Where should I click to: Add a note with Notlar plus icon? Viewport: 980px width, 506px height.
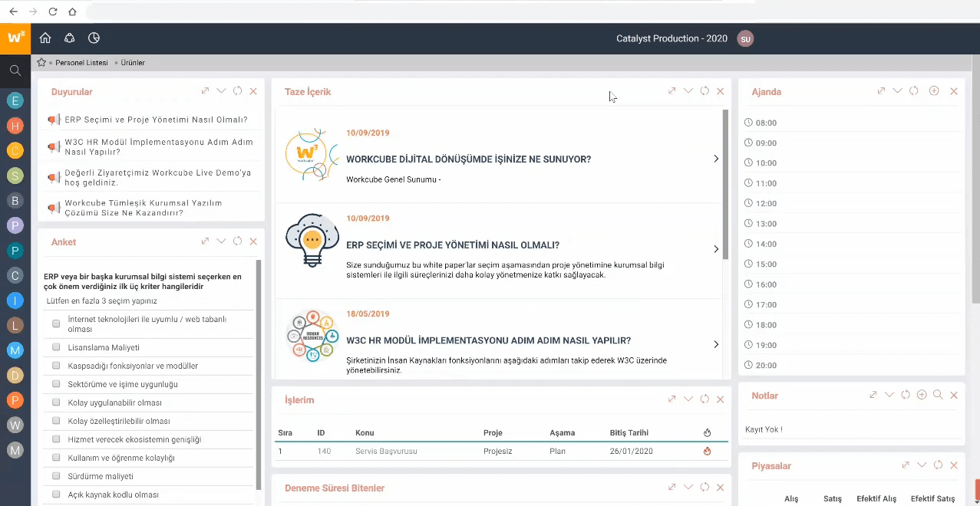(x=922, y=395)
